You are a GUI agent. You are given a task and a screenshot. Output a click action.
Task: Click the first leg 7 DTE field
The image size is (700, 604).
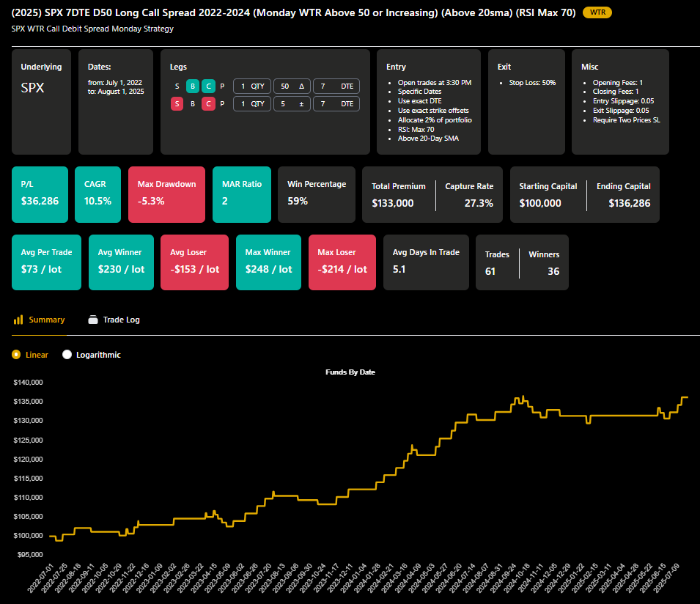(336, 86)
